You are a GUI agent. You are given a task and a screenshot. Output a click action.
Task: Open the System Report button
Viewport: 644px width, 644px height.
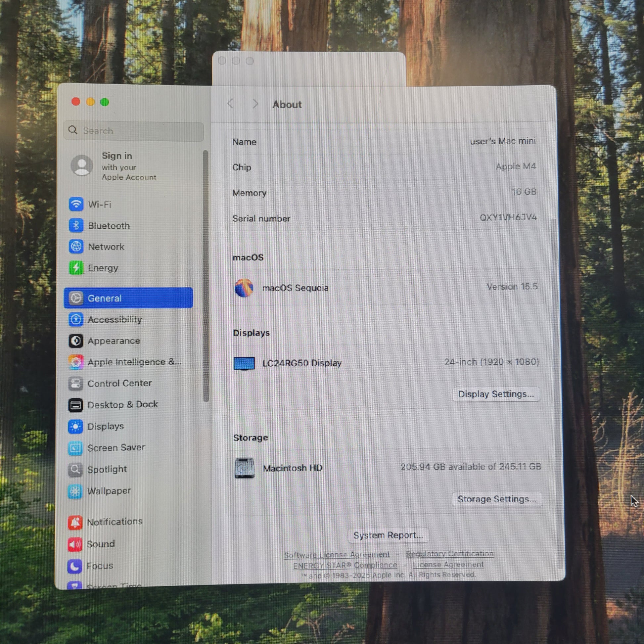click(388, 535)
